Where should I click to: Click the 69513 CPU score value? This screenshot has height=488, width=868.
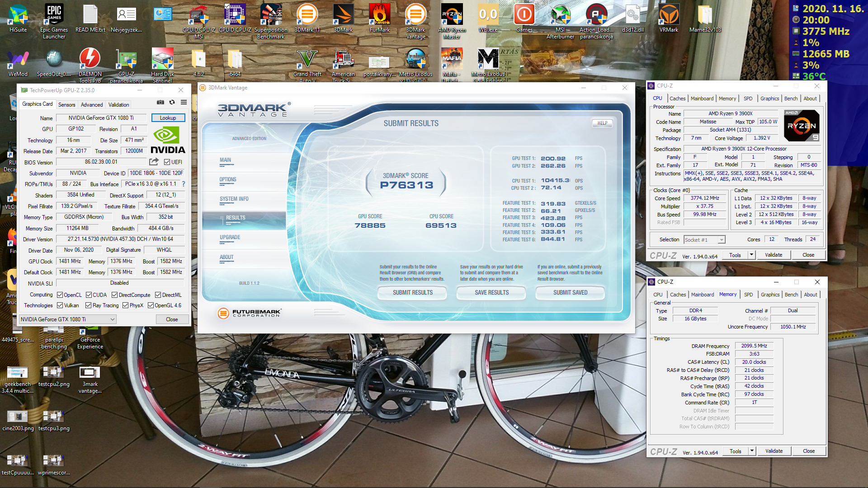pos(441,225)
